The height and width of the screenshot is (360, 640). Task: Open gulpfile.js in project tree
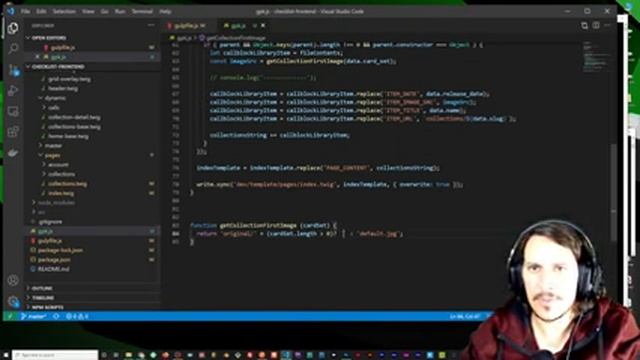tap(50, 241)
